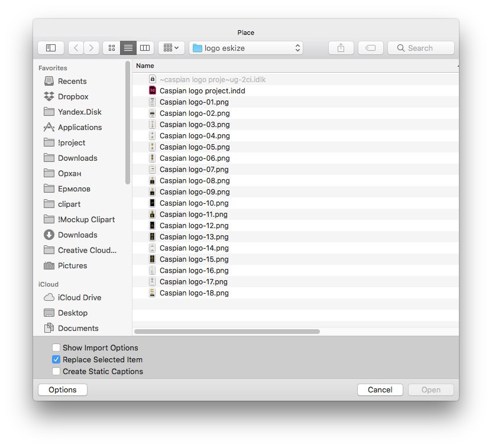Select 'Caspian logo project.indd'

[295, 90]
